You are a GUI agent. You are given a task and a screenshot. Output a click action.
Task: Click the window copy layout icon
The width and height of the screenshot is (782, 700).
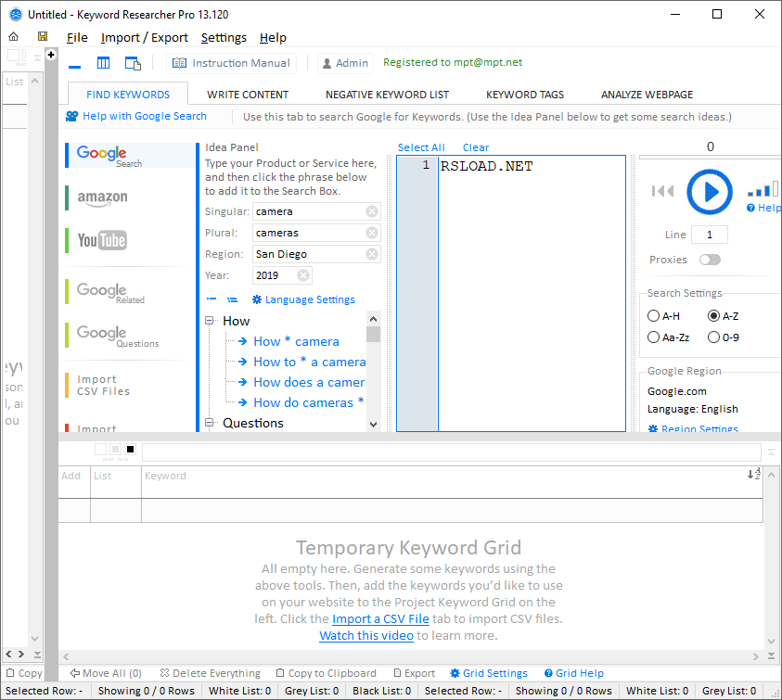pos(133,63)
